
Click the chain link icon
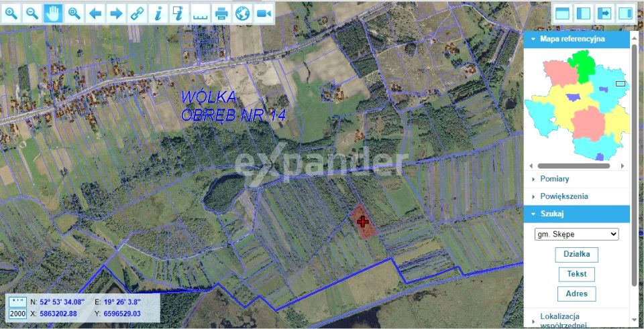pos(137,13)
